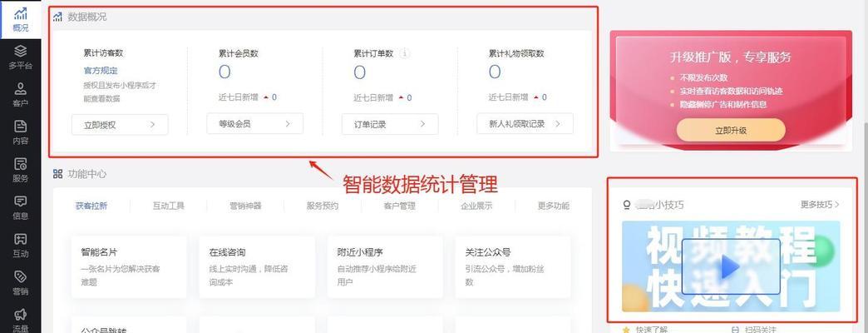Viewport: 868px width, 333px height.
Task: Open the 流量 megaphone icon in sidebar
Action: tap(21, 314)
